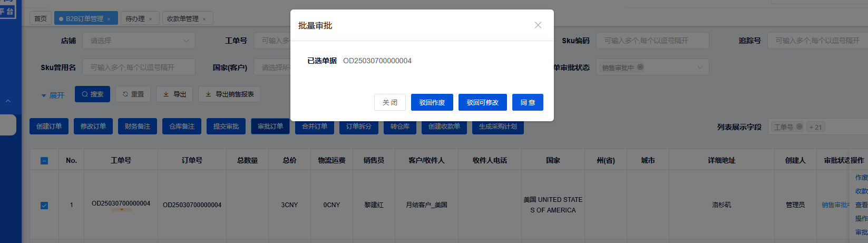Expand the filters with 展开 toggle
The width and height of the screenshot is (868, 243).
click(53, 95)
